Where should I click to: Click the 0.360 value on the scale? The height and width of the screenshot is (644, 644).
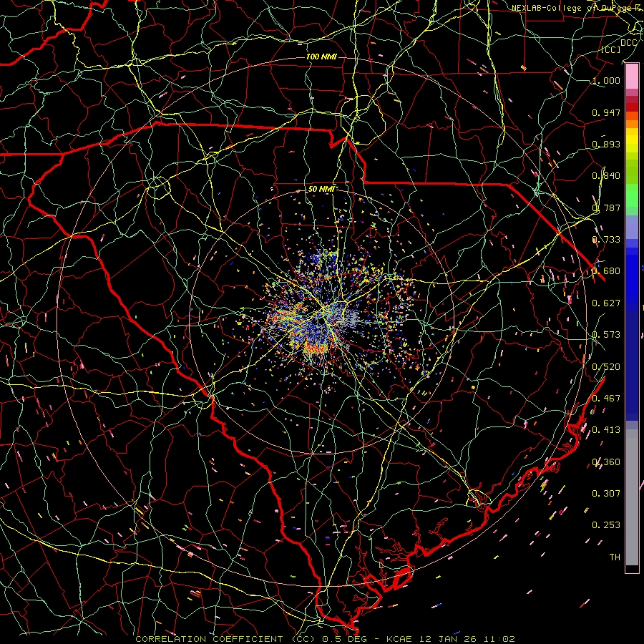pos(606,462)
